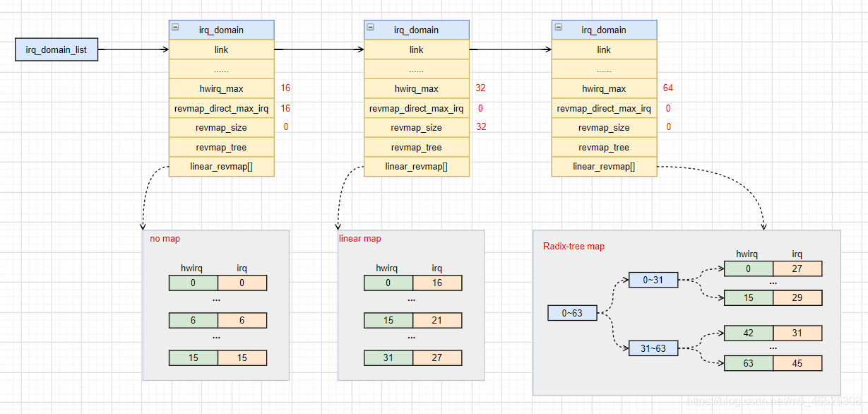Click the second table's revmap_size row
Viewport: 868px width, 414px height.
(x=417, y=127)
